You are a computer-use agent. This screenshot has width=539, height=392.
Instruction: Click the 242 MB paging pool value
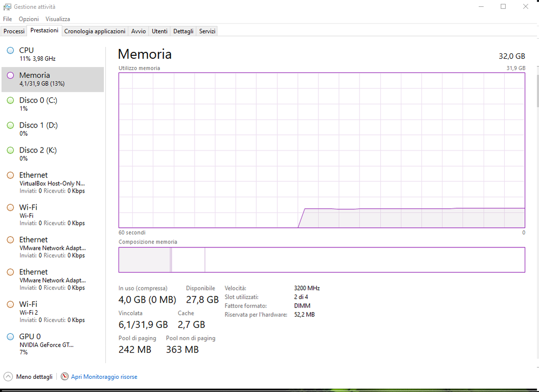[x=135, y=350]
